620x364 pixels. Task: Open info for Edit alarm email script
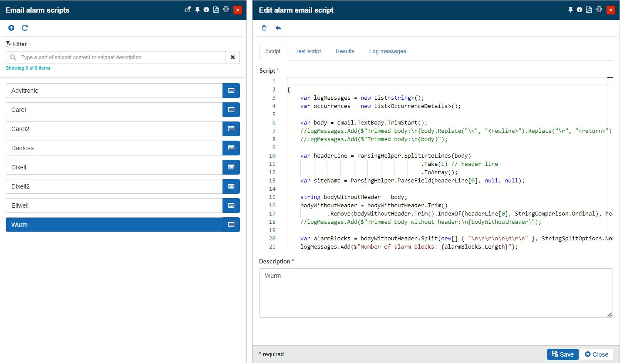pyautogui.click(x=580, y=10)
